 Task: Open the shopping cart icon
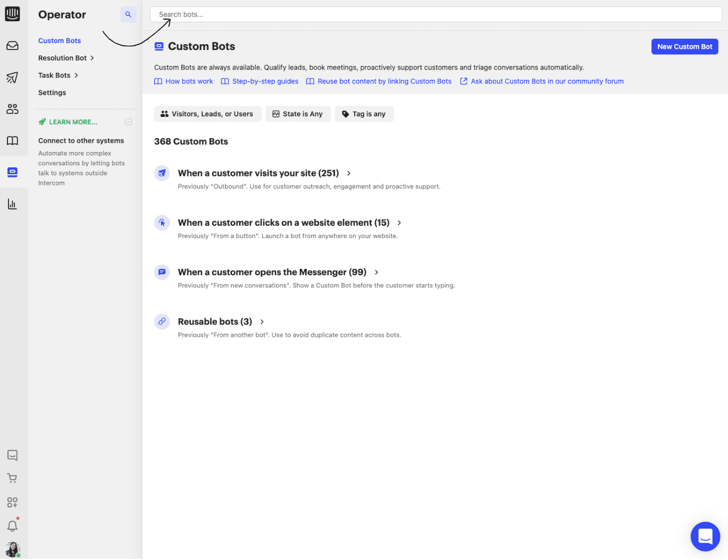pos(12,479)
